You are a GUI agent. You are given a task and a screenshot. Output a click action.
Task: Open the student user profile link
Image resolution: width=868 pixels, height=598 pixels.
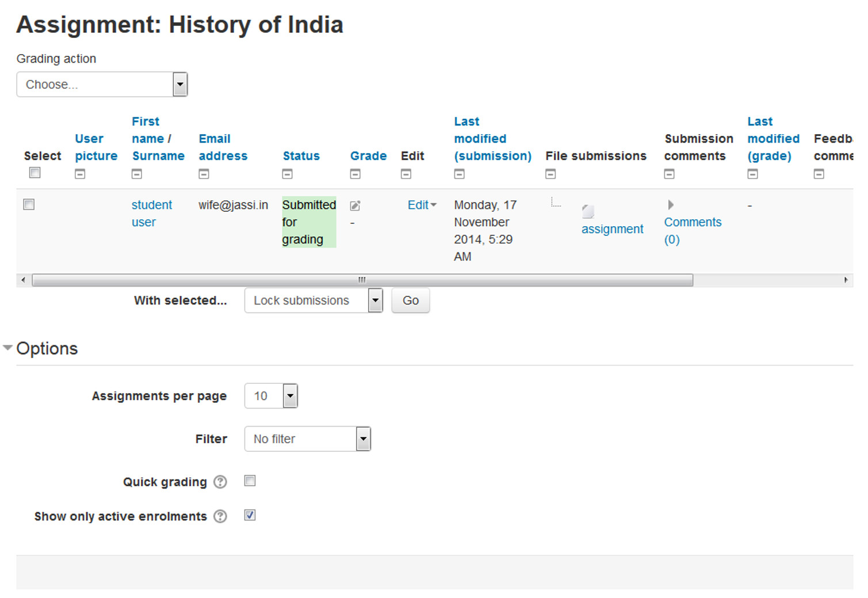pos(151,205)
